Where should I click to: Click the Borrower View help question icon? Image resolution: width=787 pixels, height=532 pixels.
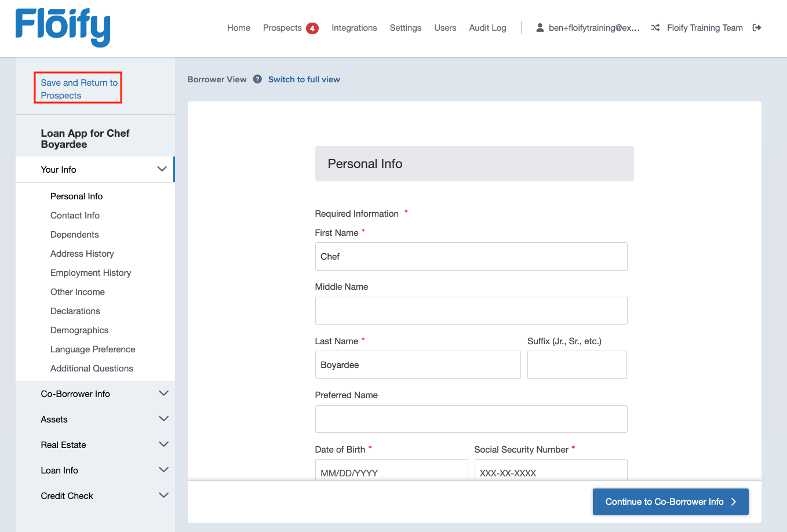(x=257, y=79)
